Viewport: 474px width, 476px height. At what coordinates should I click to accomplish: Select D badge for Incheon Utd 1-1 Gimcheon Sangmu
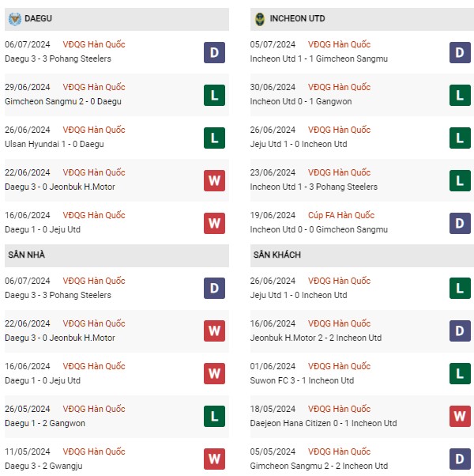[460, 52]
